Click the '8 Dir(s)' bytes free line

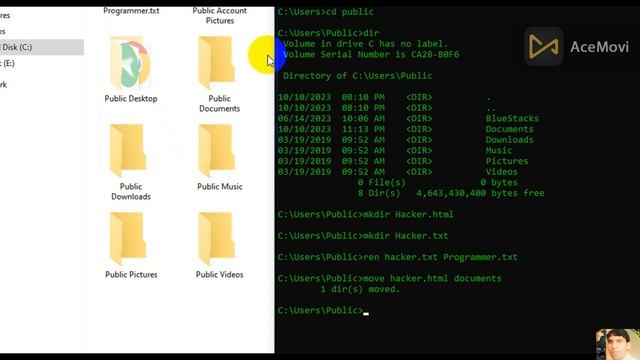[x=451, y=193]
